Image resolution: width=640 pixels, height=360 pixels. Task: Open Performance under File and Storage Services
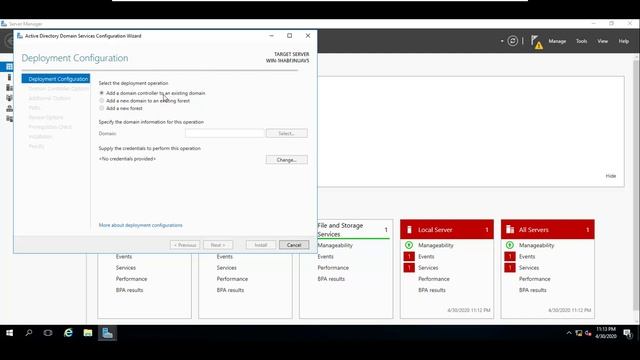[x=333, y=268]
